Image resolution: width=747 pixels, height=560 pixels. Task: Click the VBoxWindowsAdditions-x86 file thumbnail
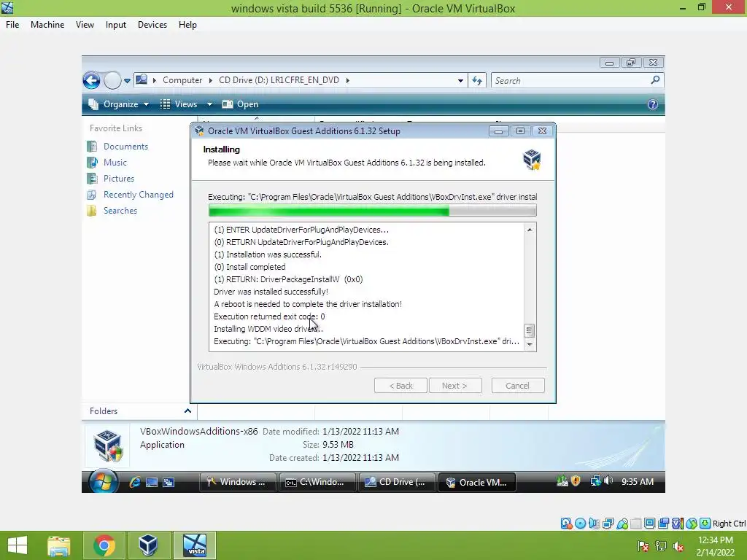point(108,445)
